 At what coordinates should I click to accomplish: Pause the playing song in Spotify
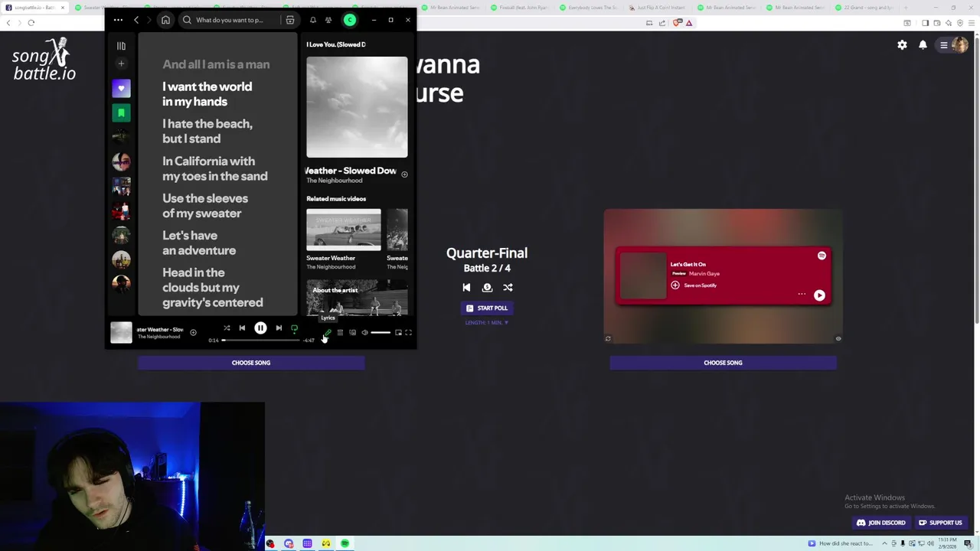pos(260,328)
